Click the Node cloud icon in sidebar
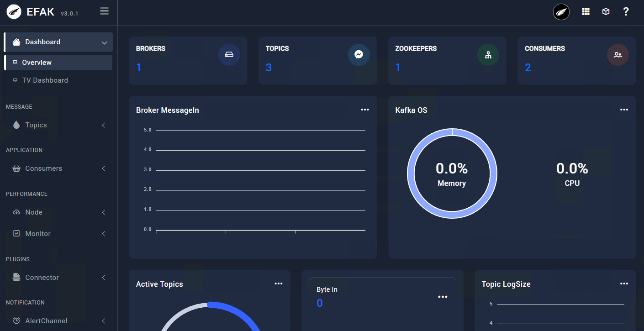The height and width of the screenshot is (331, 644). coord(16,212)
